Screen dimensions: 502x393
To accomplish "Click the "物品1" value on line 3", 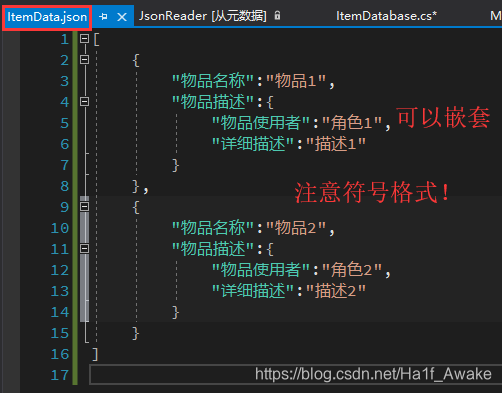I will tap(296, 81).
